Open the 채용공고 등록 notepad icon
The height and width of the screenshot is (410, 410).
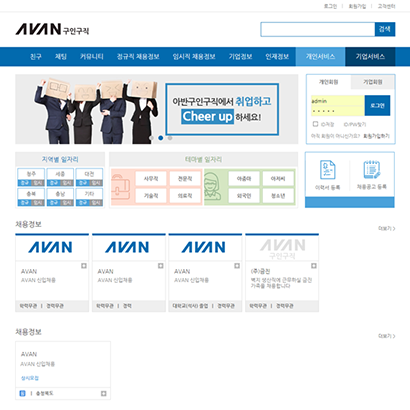[372, 170]
